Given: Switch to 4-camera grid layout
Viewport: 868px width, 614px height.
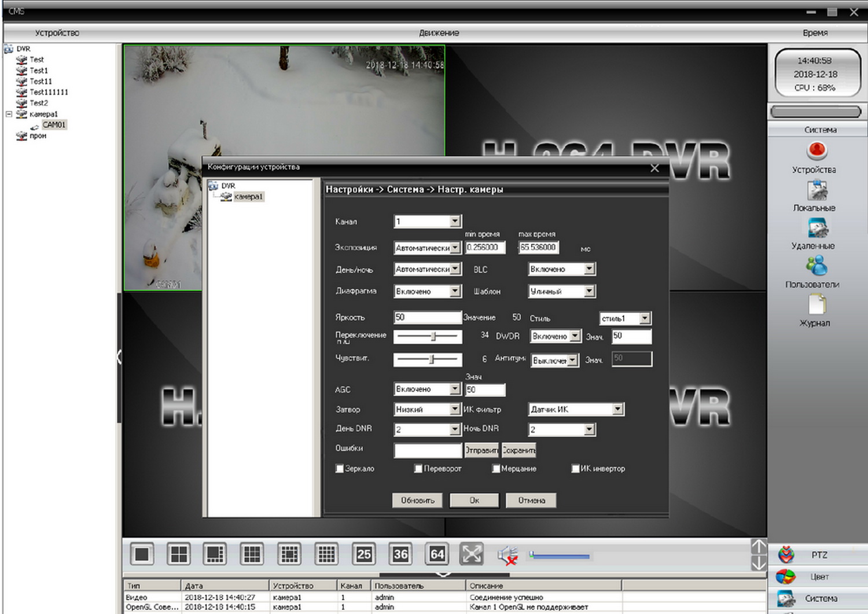Looking at the screenshot, I should coord(179,554).
